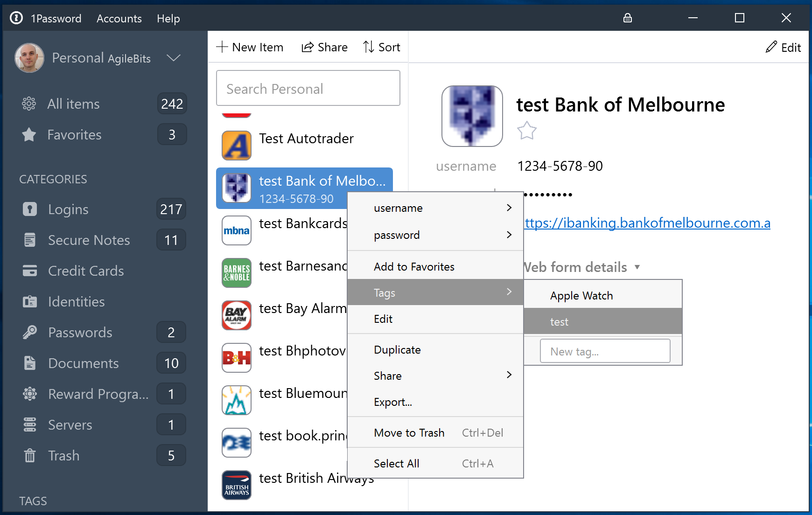Click the Search Personal field
812x515 pixels.
(308, 88)
